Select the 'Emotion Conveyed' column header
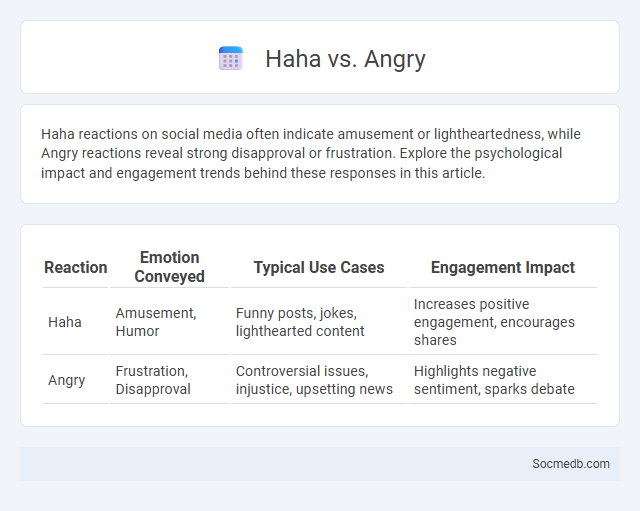The width and height of the screenshot is (640, 511). point(169,267)
